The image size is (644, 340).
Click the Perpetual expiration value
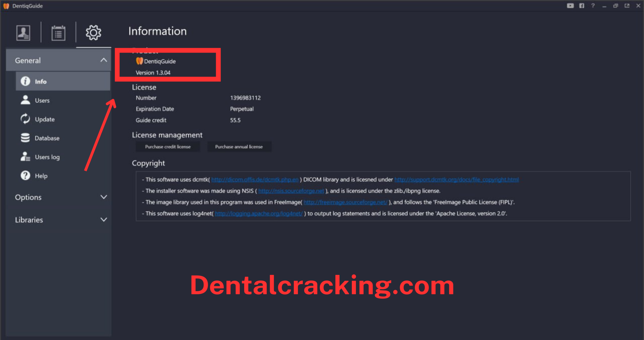point(242,109)
